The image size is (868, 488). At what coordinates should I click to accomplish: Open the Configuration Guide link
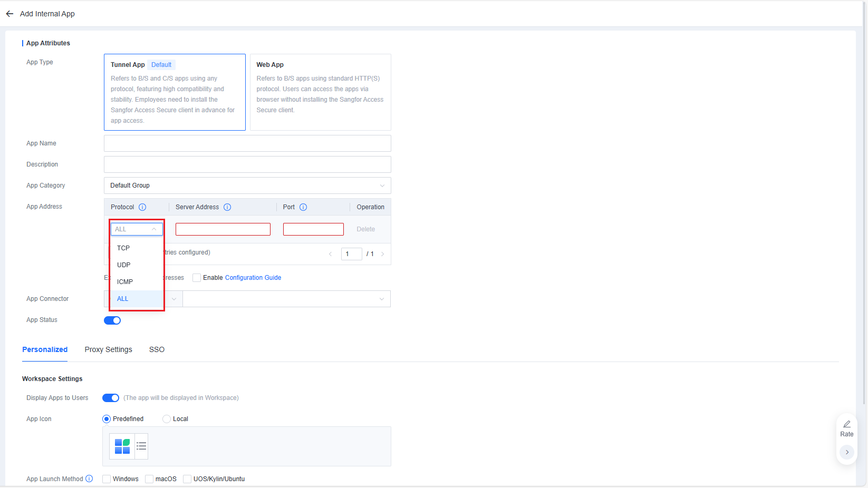click(253, 278)
